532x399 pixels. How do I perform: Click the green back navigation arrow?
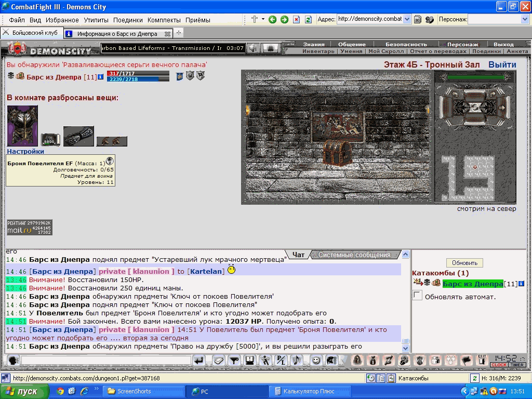pyautogui.click(x=272, y=20)
